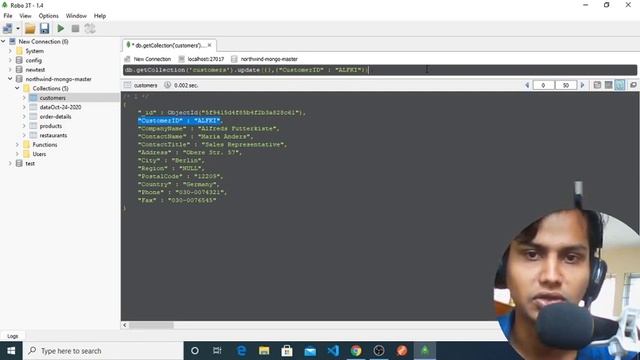Open the Options menu

49,16
